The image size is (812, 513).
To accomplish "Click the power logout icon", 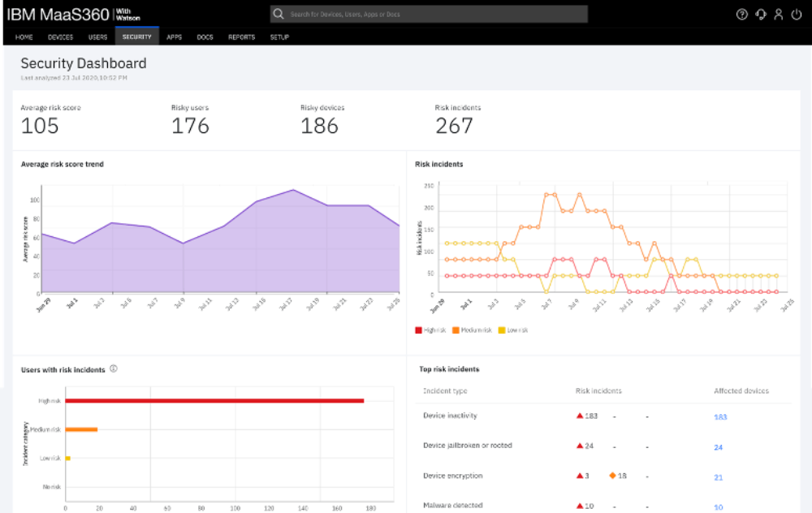I will [x=796, y=14].
